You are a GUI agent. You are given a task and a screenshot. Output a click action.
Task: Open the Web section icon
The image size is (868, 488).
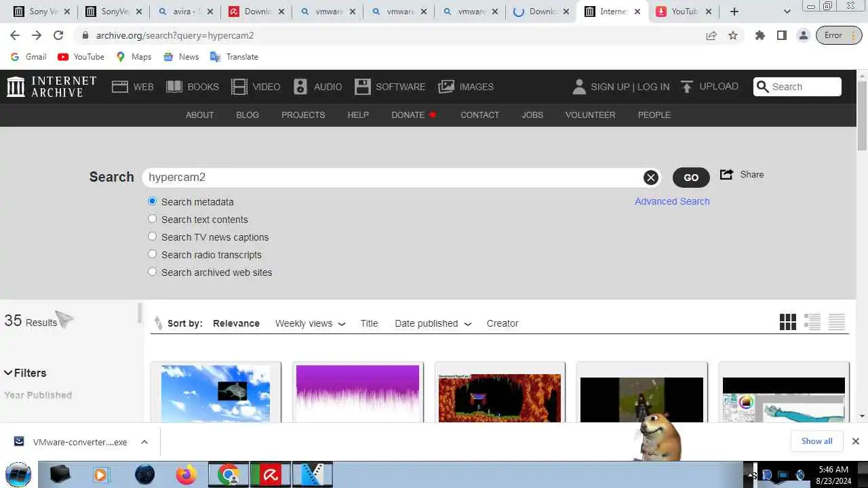(120, 87)
